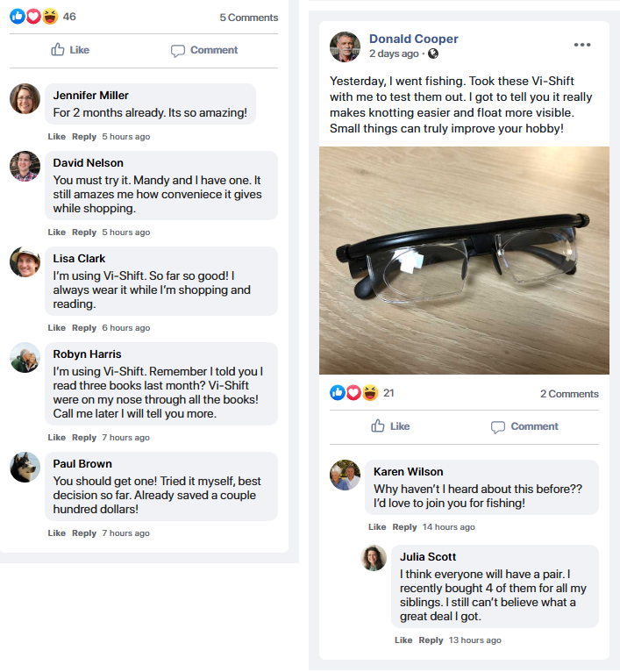Image resolution: width=620 pixels, height=672 pixels.
Task: Like Jennifer Miller's comment
Action: tap(57, 137)
